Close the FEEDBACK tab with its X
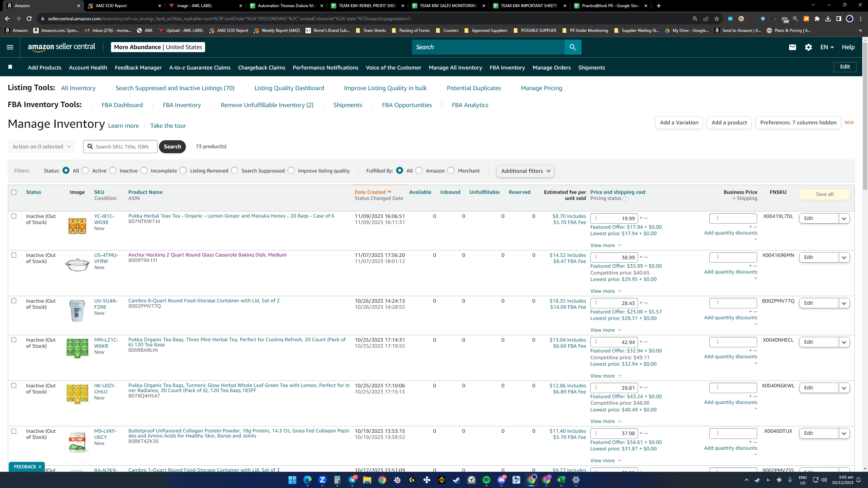Viewport: 868px width, 488px height. pos(40,467)
